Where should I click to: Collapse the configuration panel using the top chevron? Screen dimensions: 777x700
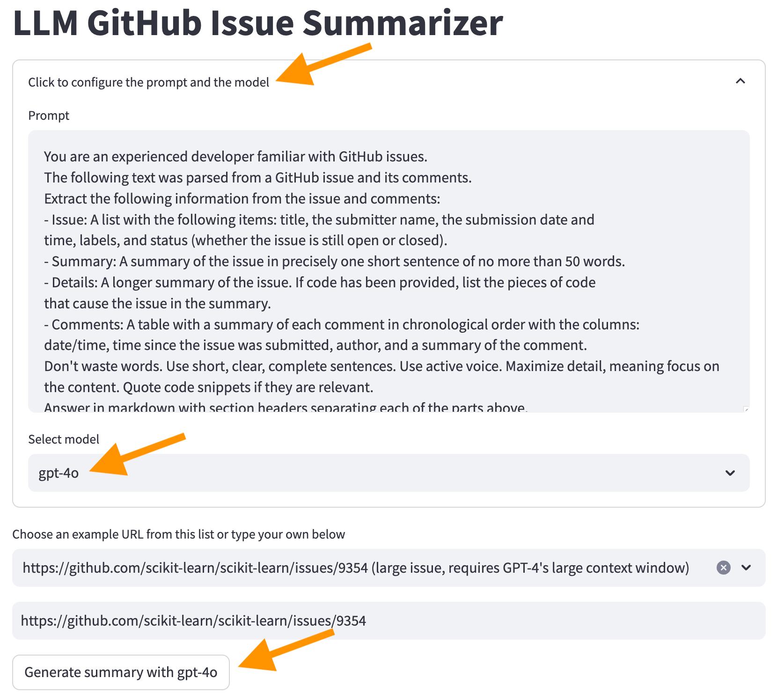click(740, 81)
